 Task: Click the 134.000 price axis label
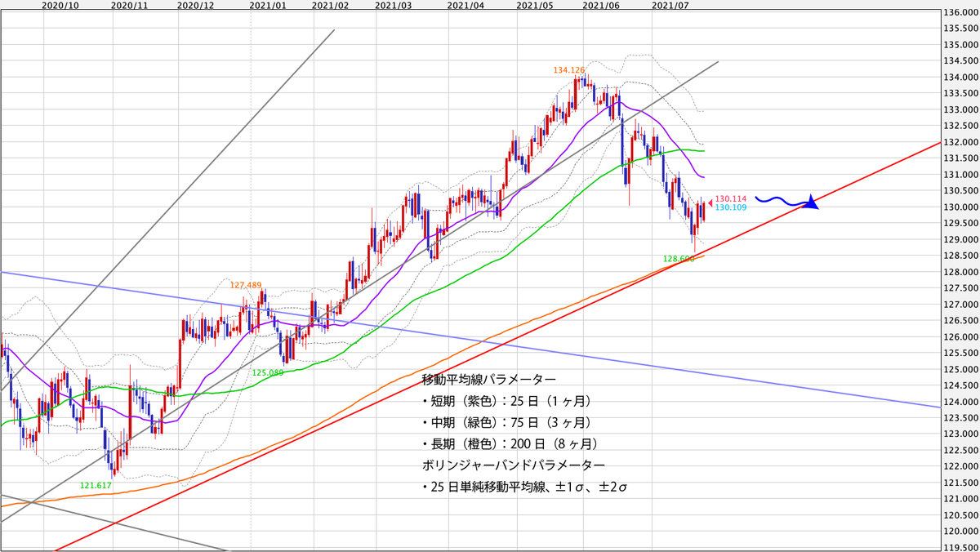click(960, 78)
